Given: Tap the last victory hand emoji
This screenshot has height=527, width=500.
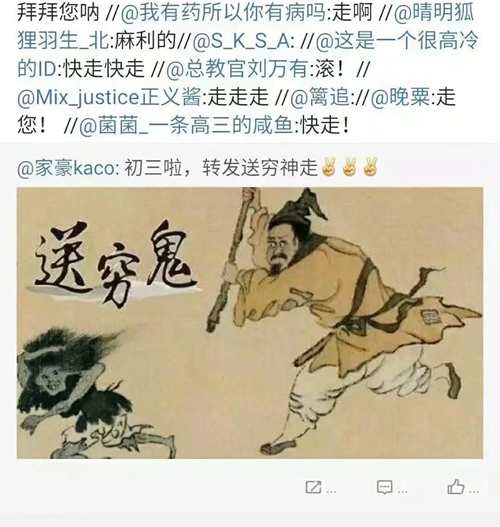Looking at the screenshot, I should click(x=370, y=167).
